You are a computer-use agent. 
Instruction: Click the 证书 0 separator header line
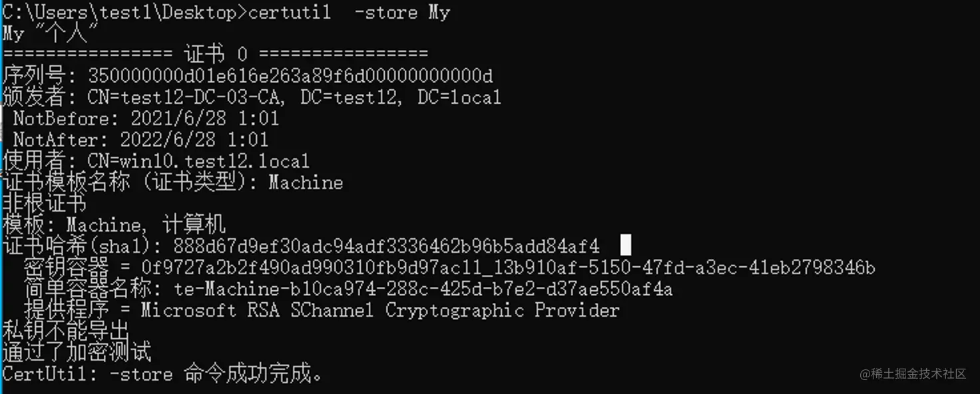pyautogui.click(x=216, y=55)
